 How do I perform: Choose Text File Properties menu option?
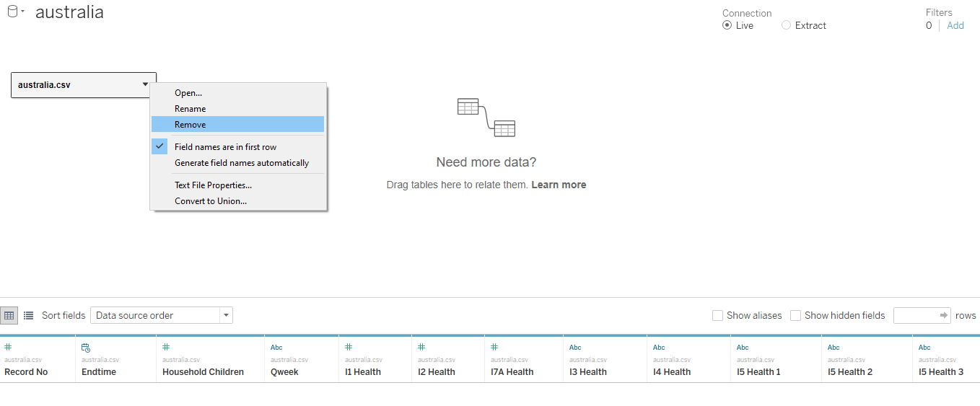tap(213, 185)
